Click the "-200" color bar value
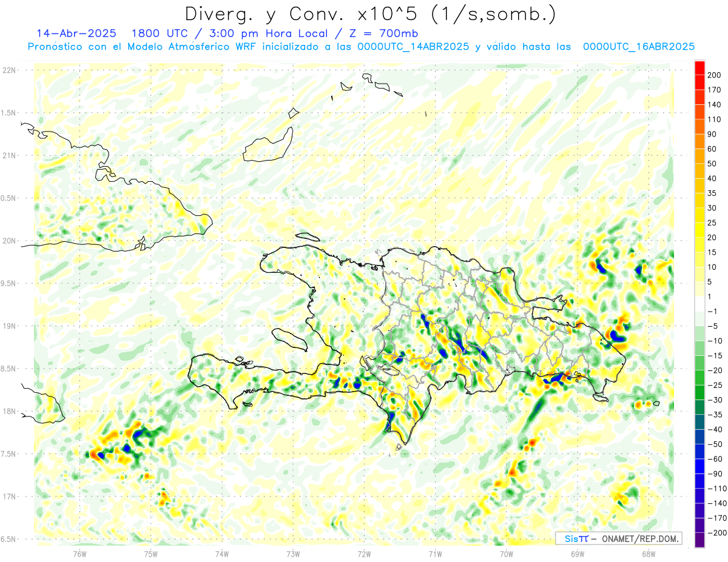Screen dimensions: 728x562 tap(717, 533)
